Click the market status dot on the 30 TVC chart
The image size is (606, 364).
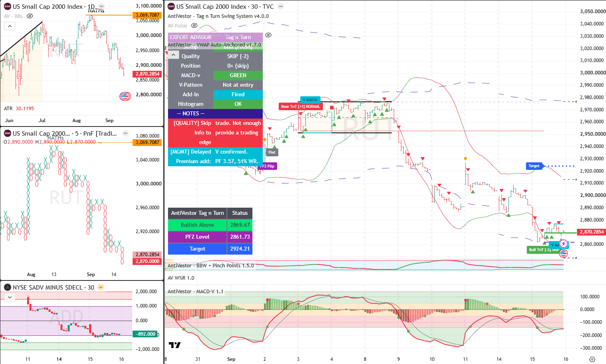pyautogui.click(x=281, y=6)
